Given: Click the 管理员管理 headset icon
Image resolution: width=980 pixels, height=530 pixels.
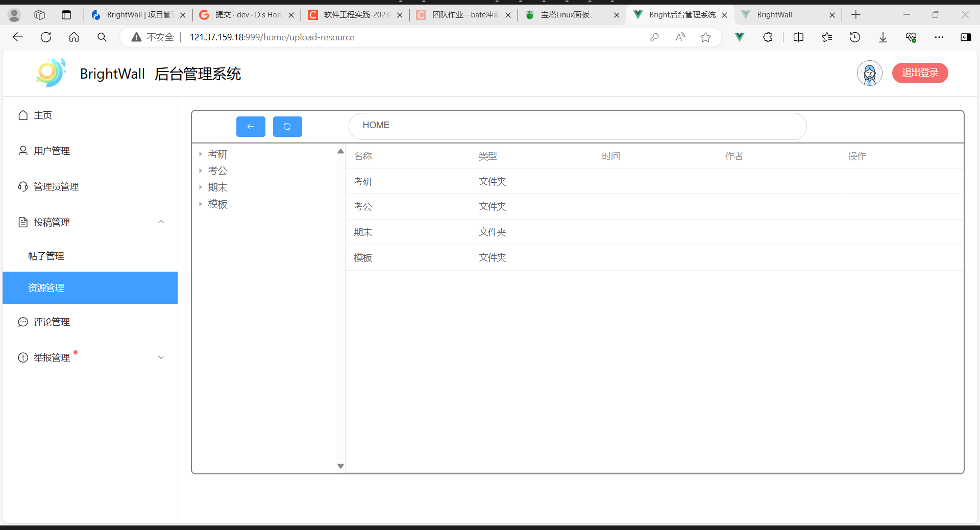Looking at the screenshot, I should click(x=23, y=187).
